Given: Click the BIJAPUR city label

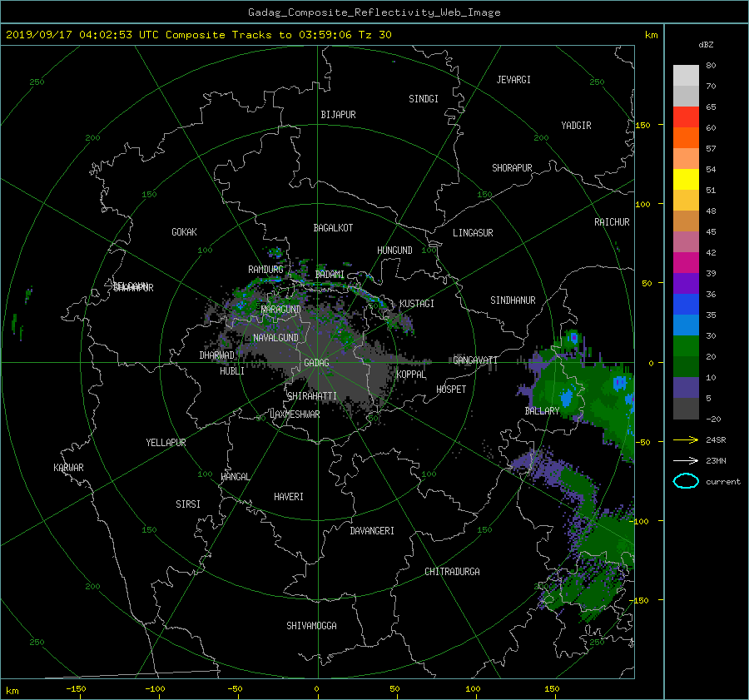Looking at the screenshot, I should pos(338,115).
